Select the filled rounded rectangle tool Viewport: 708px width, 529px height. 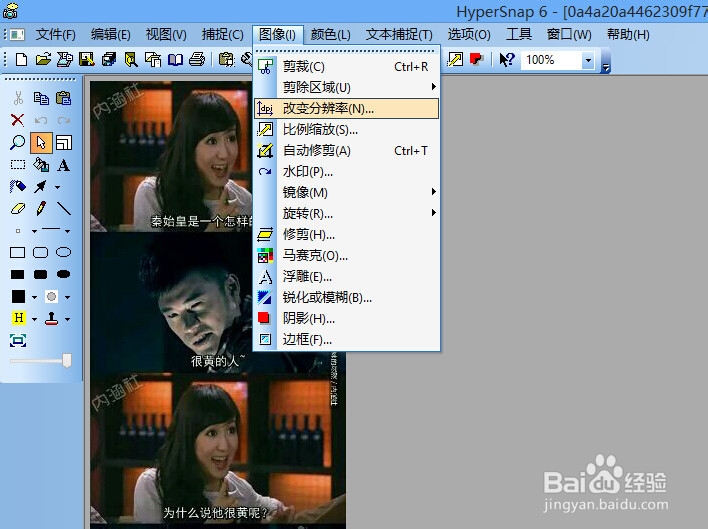(41, 274)
